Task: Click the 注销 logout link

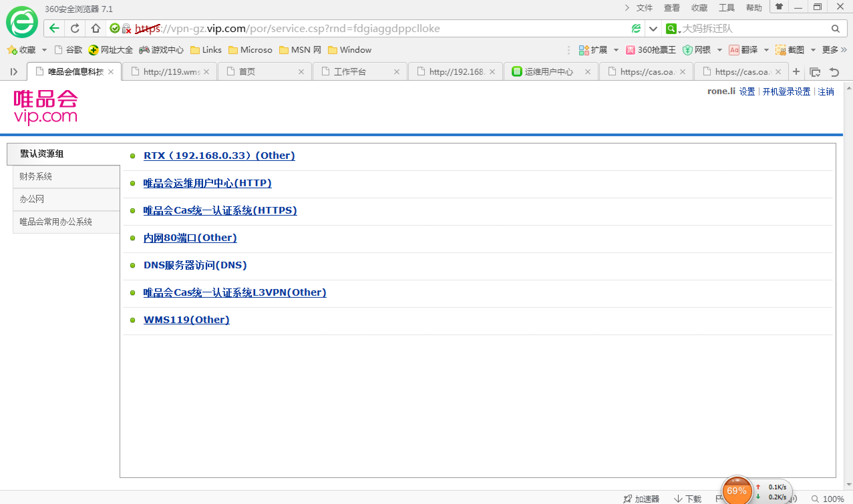Action: click(826, 91)
